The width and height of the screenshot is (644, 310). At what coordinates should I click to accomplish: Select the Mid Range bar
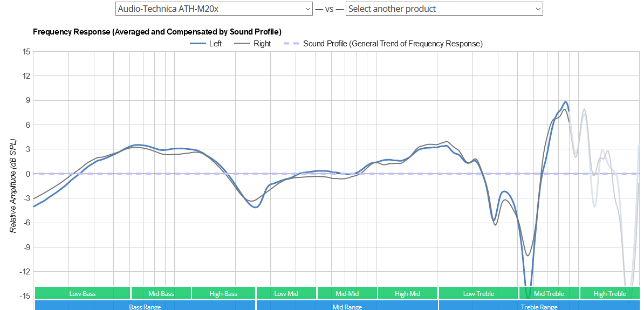coord(347,306)
